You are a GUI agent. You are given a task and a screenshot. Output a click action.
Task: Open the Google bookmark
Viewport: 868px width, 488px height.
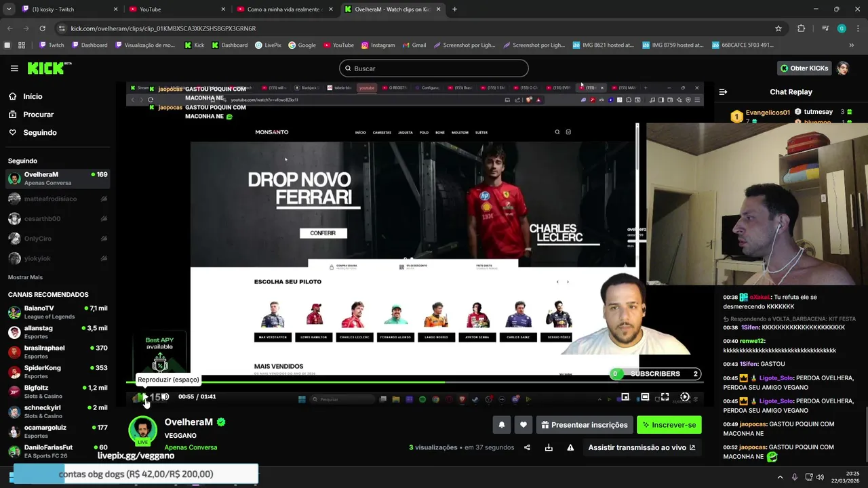coord(302,45)
